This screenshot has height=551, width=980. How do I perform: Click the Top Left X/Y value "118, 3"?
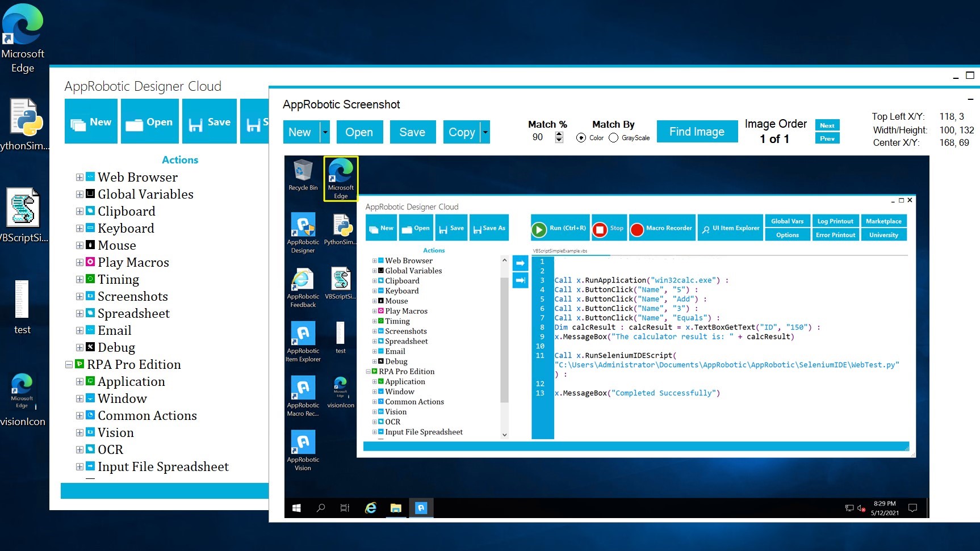[952, 116]
